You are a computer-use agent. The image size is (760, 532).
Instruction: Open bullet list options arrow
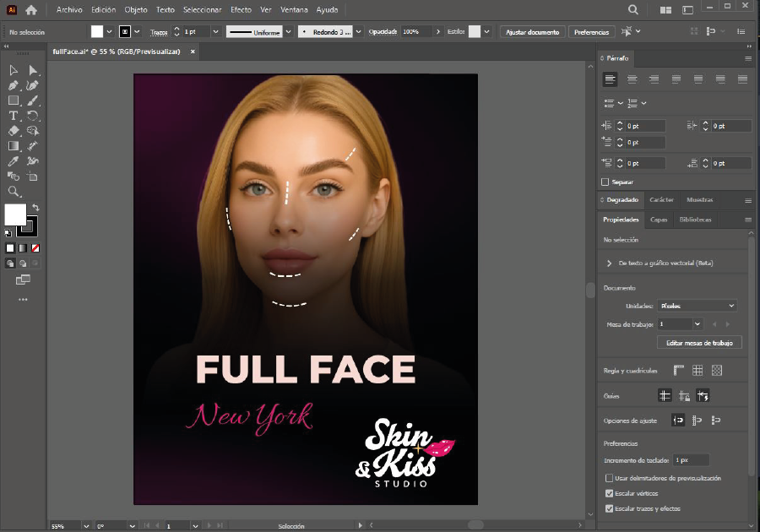(x=621, y=103)
